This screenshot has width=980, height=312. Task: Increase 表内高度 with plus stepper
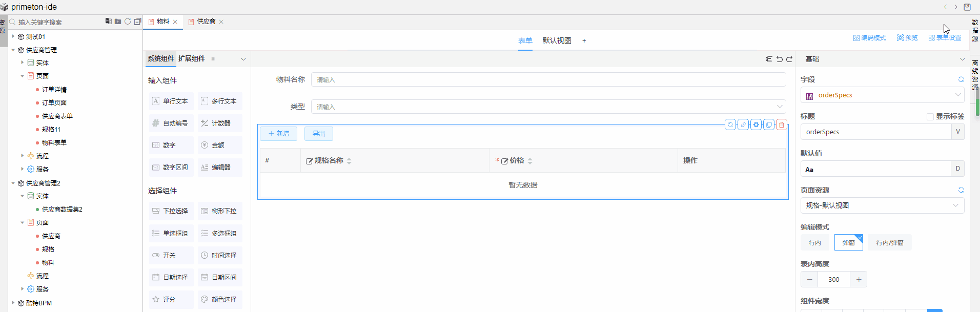859,279
